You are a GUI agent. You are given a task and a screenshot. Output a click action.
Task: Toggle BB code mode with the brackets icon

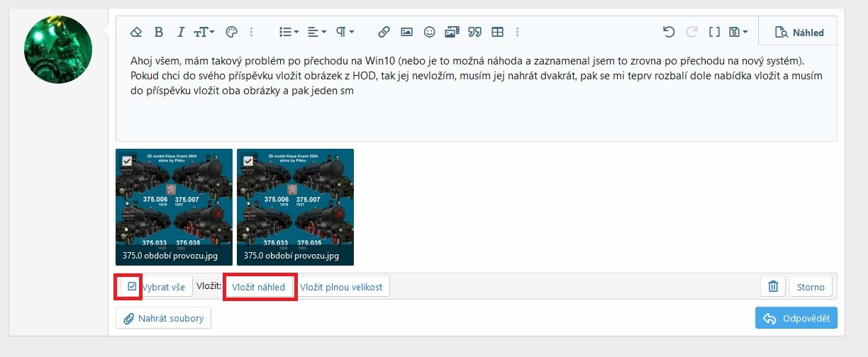click(x=714, y=32)
